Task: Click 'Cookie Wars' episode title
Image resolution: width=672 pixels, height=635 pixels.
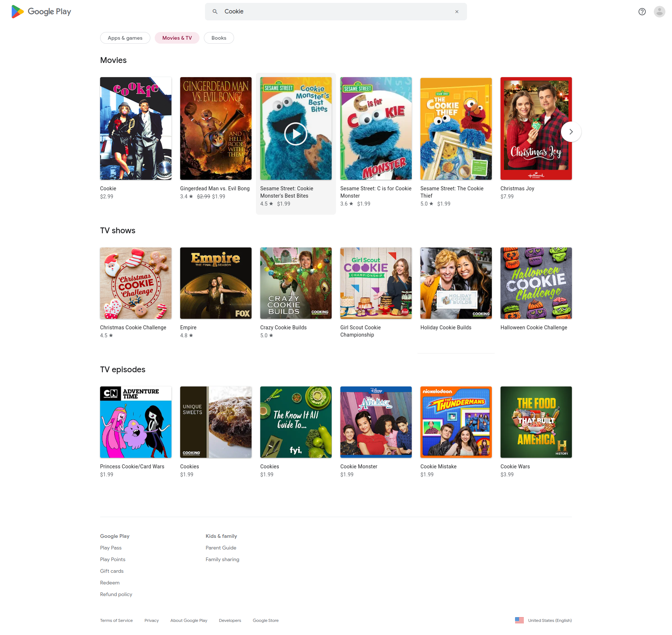Action: (515, 467)
